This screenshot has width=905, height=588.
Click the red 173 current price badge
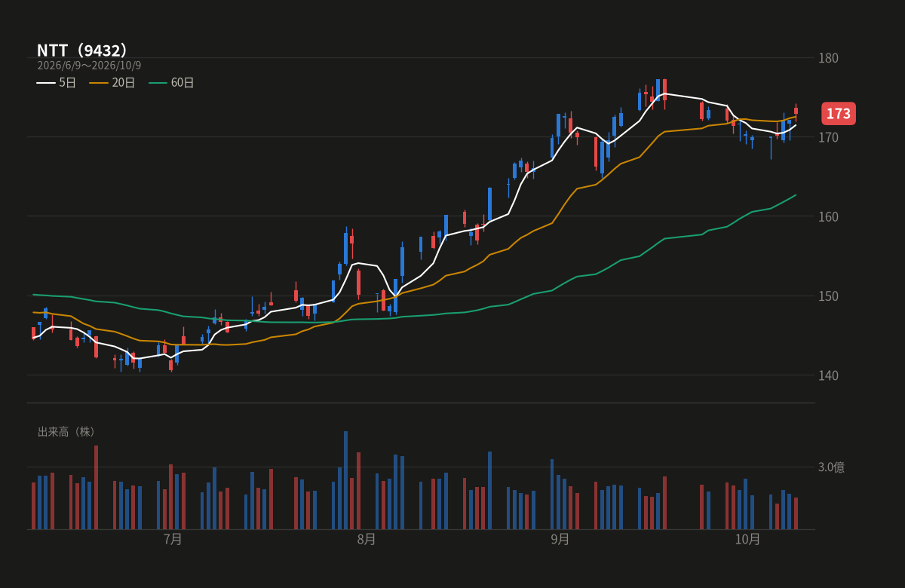(839, 114)
